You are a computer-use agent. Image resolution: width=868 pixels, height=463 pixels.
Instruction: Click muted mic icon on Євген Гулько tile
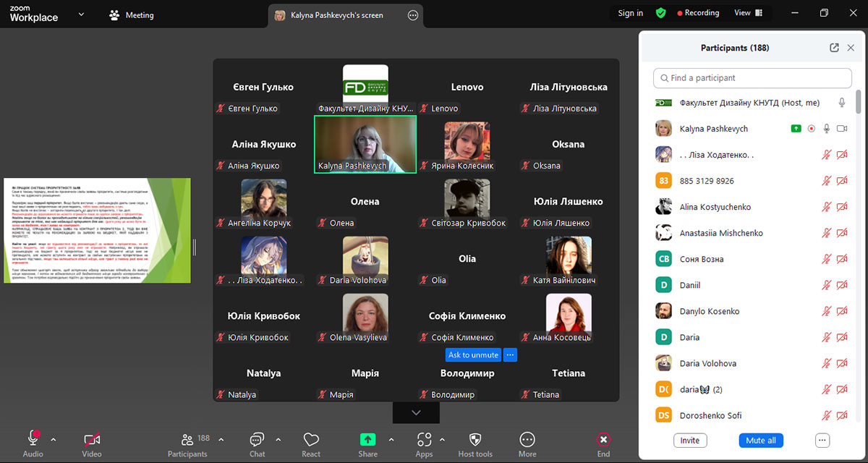tap(221, 109)
